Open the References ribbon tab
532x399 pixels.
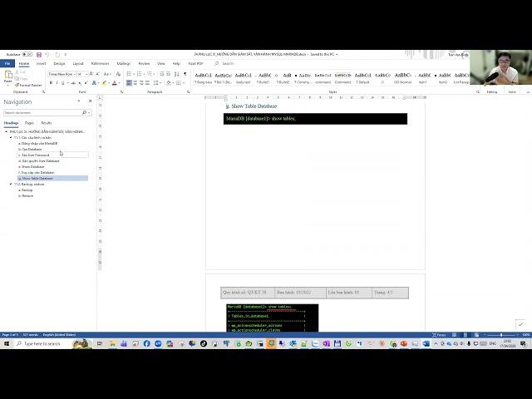[x=100, y=63]
